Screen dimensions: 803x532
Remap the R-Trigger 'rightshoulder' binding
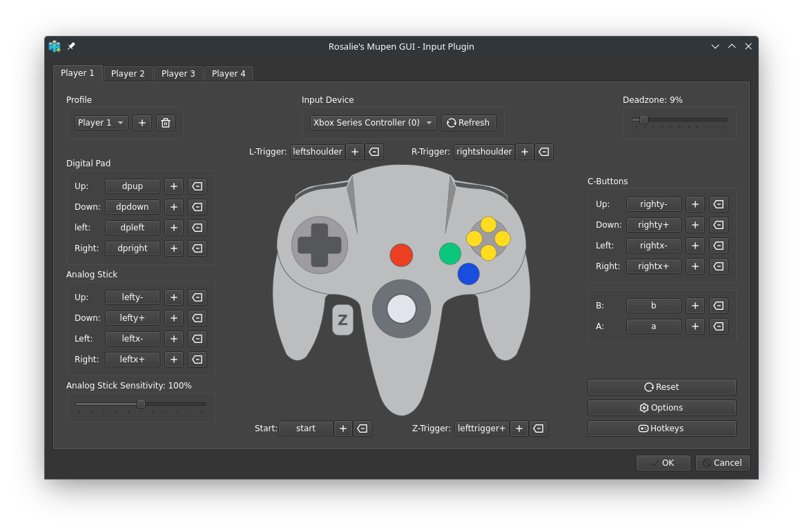click(x=484, y=152)
